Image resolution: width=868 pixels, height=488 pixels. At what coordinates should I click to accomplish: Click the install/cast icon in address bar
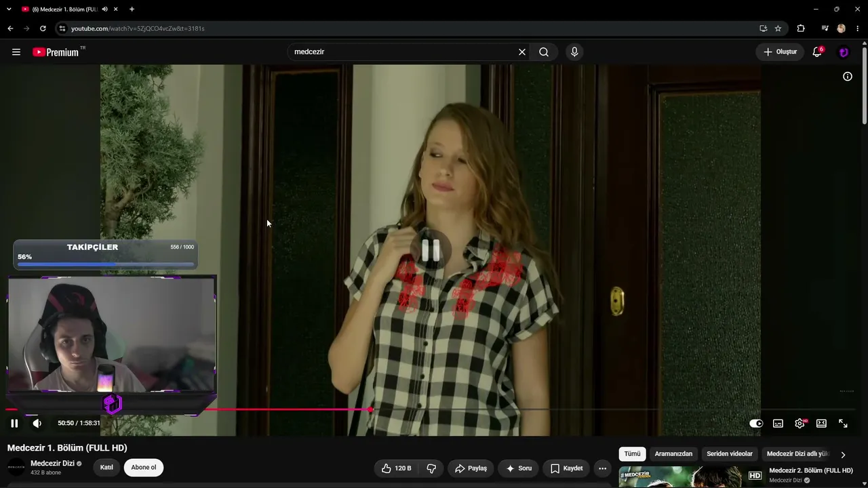pyautogui.click(x=763, y=28)
